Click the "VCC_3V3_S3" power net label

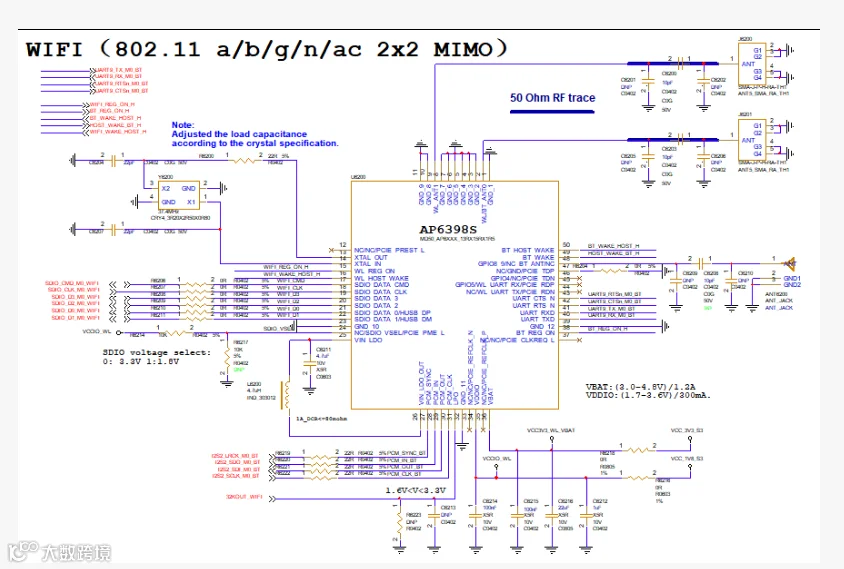[x=686, y=430]
